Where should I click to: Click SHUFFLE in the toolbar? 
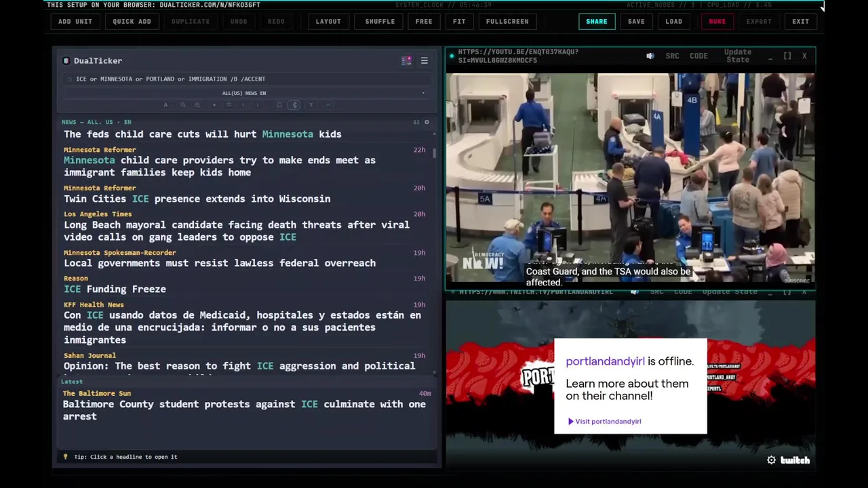click(x=380, y=22)
